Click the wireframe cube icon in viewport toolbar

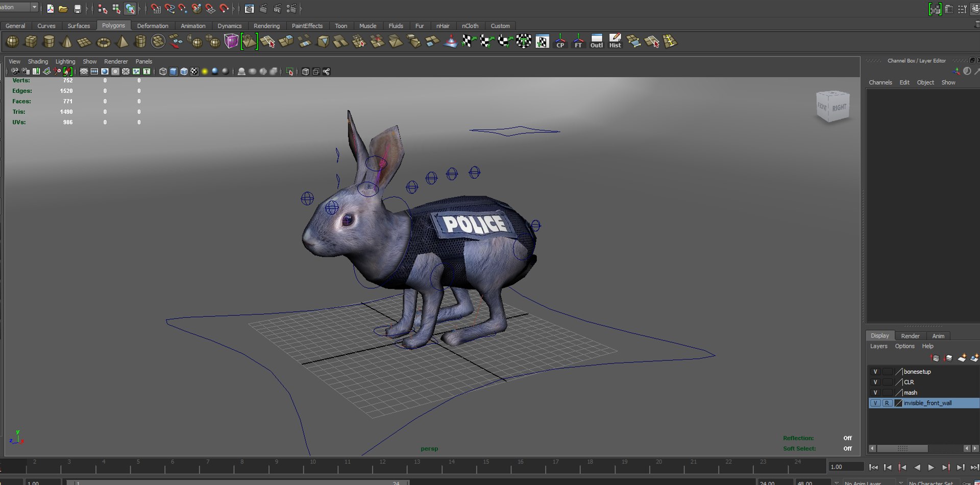[163, 71]
